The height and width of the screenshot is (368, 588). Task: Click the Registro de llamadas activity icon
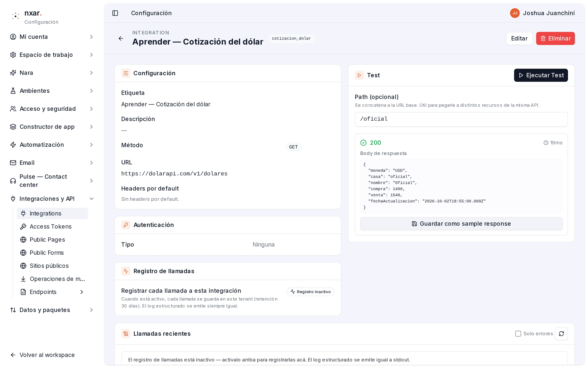click(126, 271)
